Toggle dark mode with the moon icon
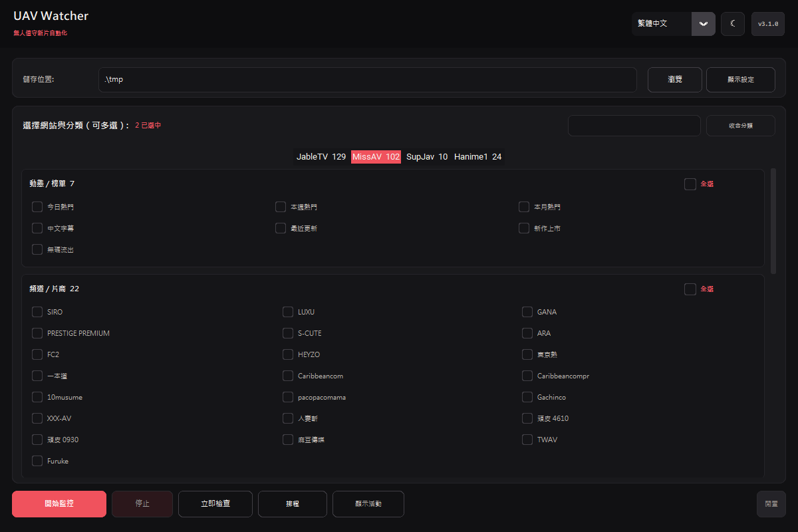 click(x=733, y=24)
